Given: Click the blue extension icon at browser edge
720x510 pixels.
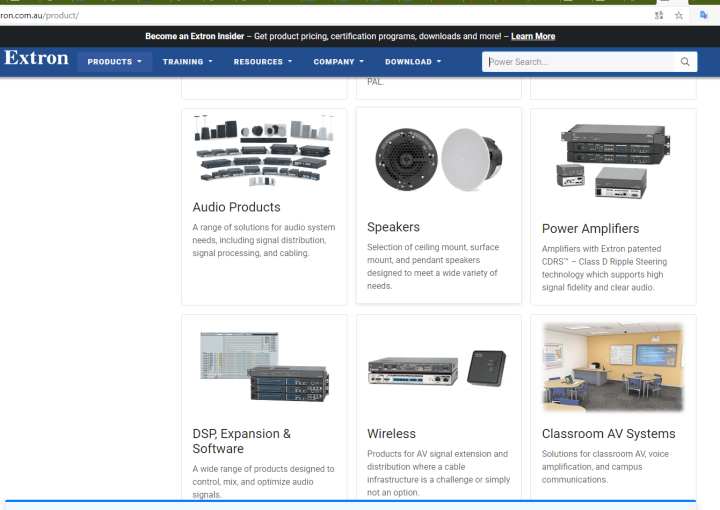Looking at the screenshot, I should 703,15.
